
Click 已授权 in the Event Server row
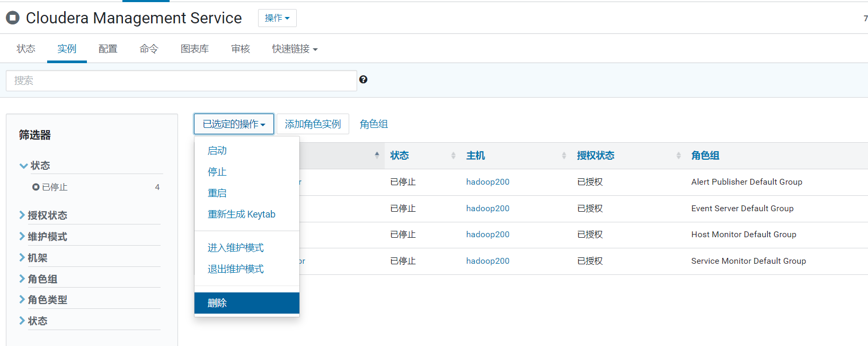[590, 209]
